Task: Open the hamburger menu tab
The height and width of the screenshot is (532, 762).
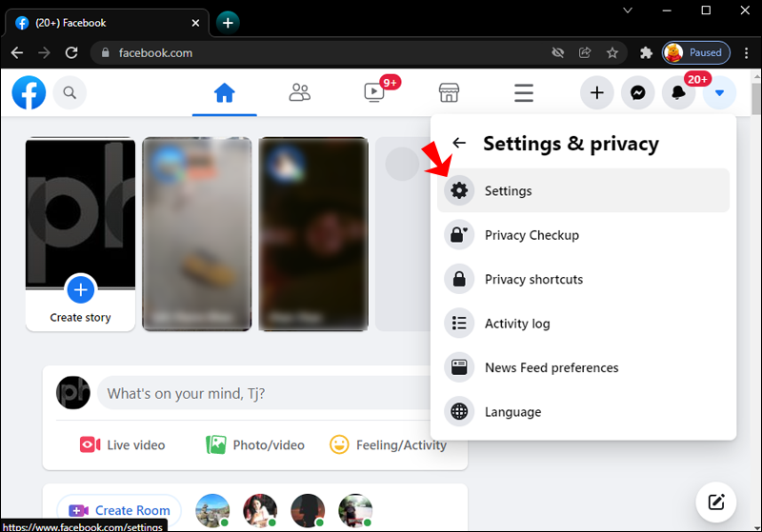Action: pyautogui.click(x=524, y=92)
